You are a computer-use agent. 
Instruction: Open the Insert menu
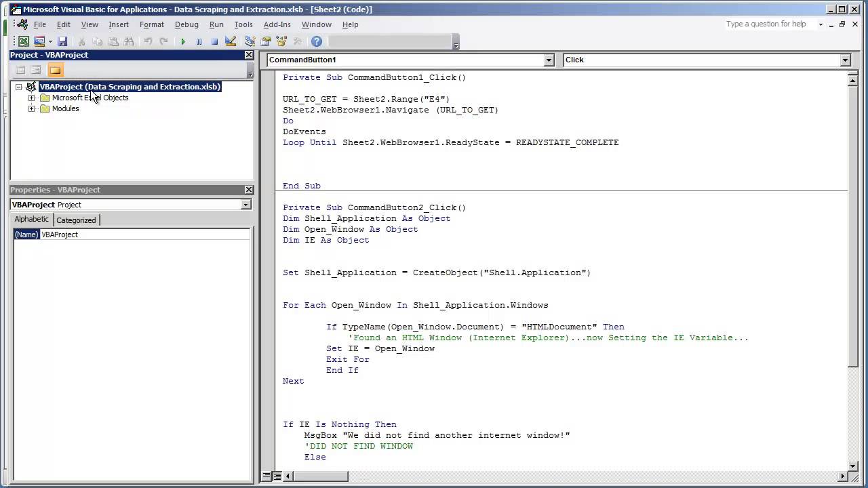tap(119, 24)
